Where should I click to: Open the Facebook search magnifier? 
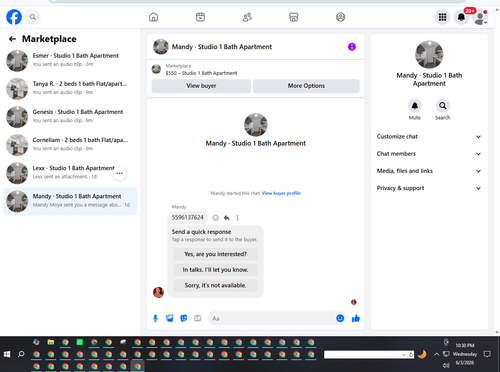(33, 17)
